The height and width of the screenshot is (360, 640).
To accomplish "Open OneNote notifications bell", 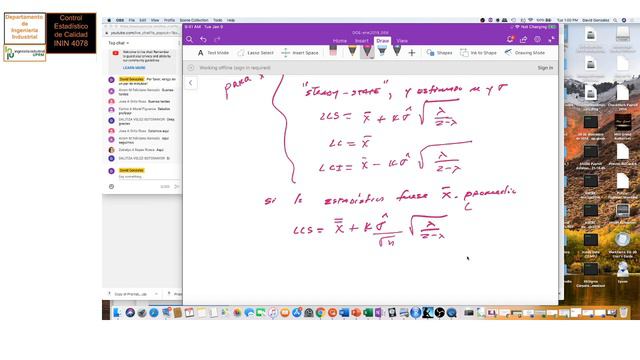I will [x=510, y=39].
